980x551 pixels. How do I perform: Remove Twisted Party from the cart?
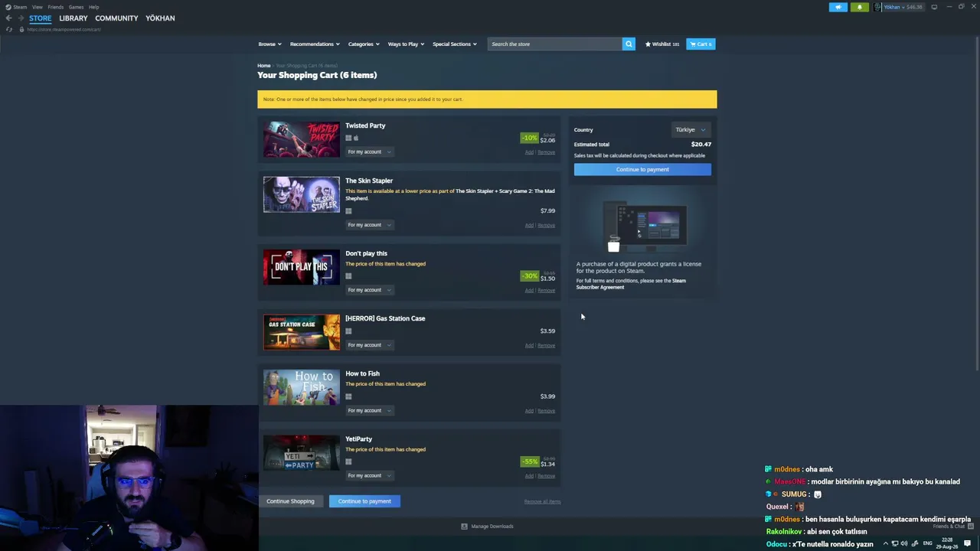coord(547,152)
